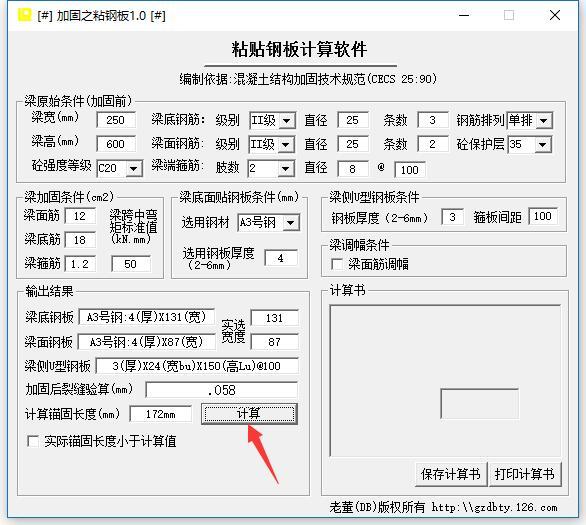The width and height of the screenshot is (586, 525).
Task: Select the 选用钢板厚度 field with value 4
Action: click(281, 258)
